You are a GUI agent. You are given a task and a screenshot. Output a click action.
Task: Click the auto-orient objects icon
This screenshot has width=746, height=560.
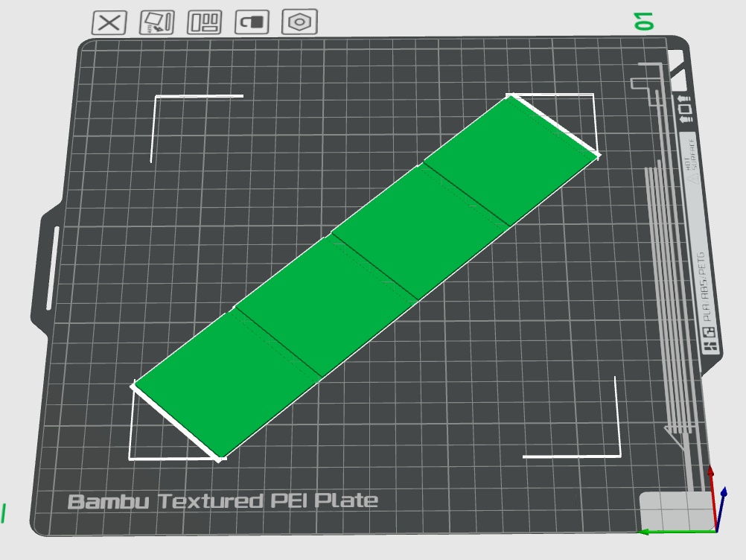tap(157, 22)
